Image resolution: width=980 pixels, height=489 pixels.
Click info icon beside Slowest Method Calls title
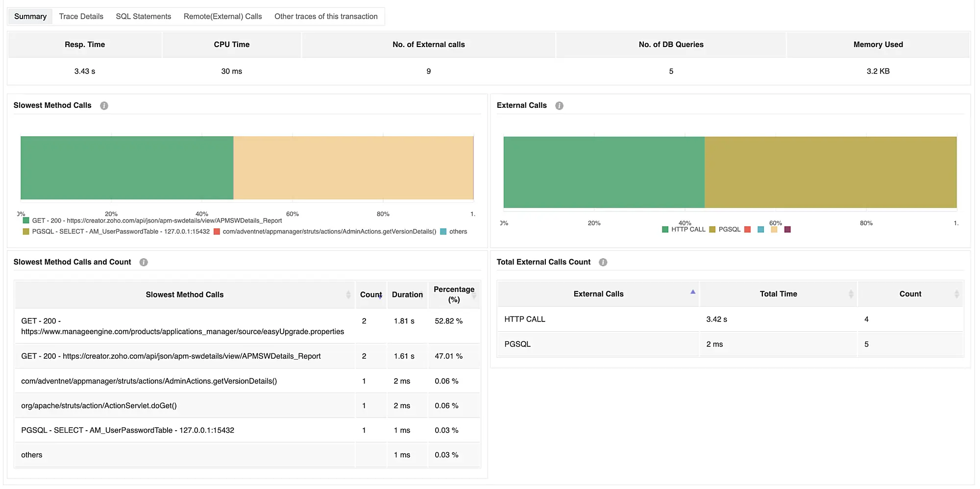[104, 105]
